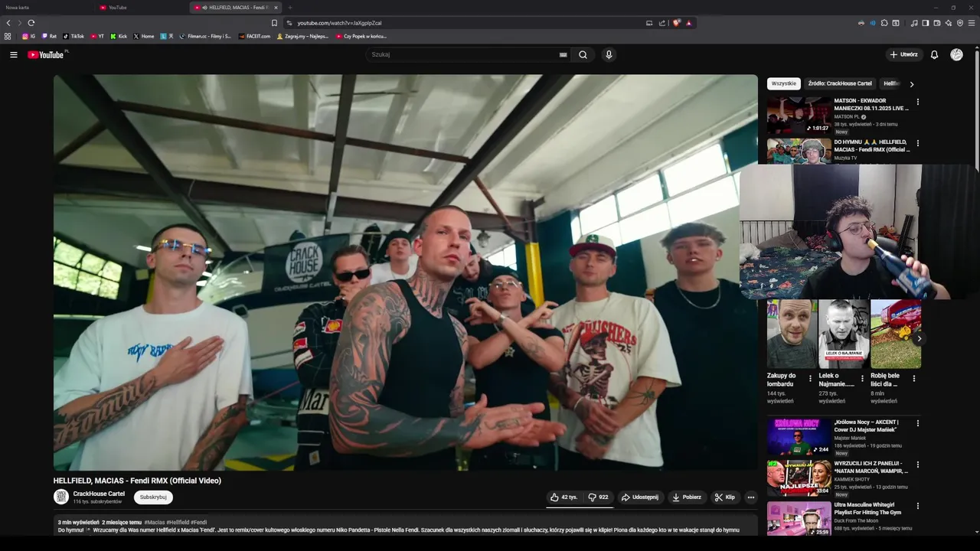Click the search magnifier button
This screenshot has width=980, height=551.
(x=583, y=55)
